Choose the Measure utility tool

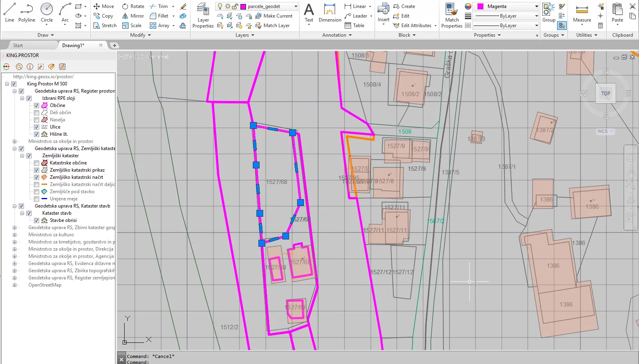[582, 13]
